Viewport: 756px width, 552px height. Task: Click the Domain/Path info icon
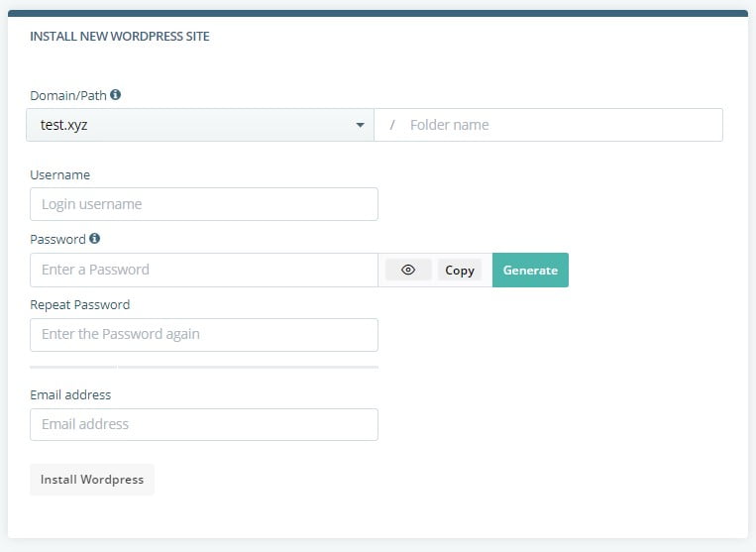pyautogui.click(x=115, y=94)
